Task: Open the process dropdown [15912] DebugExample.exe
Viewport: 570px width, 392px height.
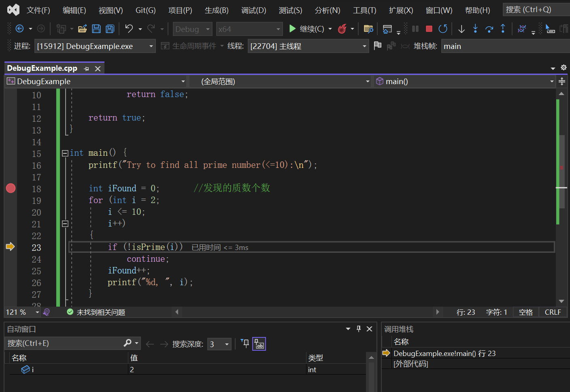Action: pos(95,46)
